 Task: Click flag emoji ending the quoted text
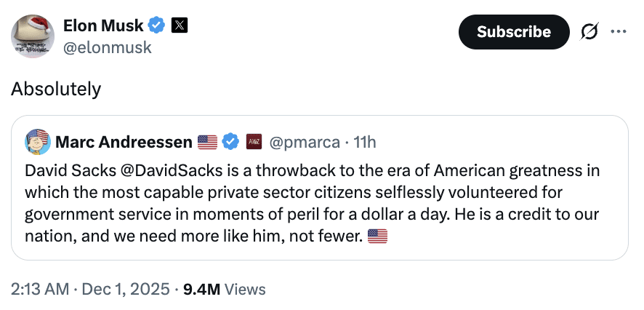click(377, 236)
